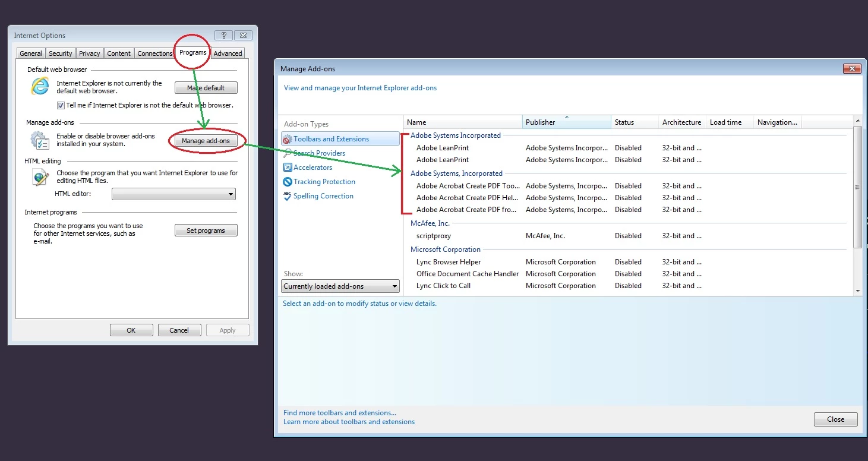Image resolution: width=868 pixels, height=461 pixels.
Task: Switch to the Connections tab
Action: [x=154, y=53]
